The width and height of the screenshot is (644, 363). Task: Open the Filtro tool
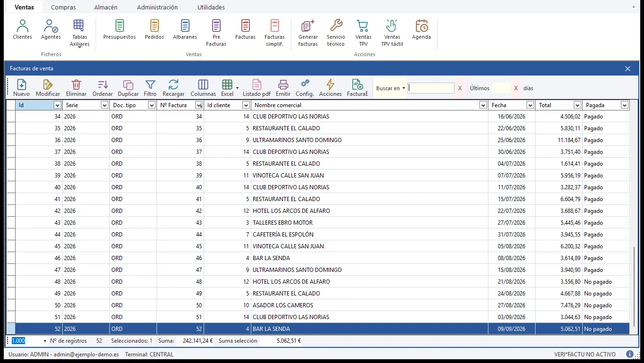point(150,88)
